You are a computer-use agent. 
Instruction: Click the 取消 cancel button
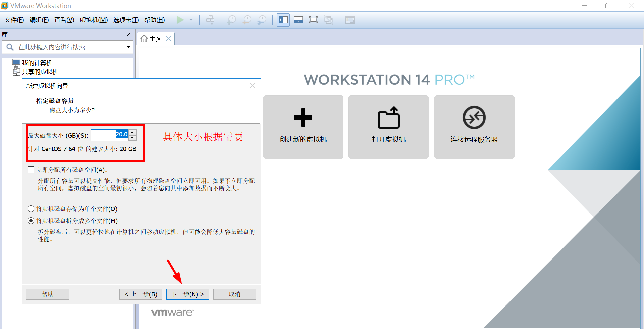pyautogui.click(x=235, y=294)
